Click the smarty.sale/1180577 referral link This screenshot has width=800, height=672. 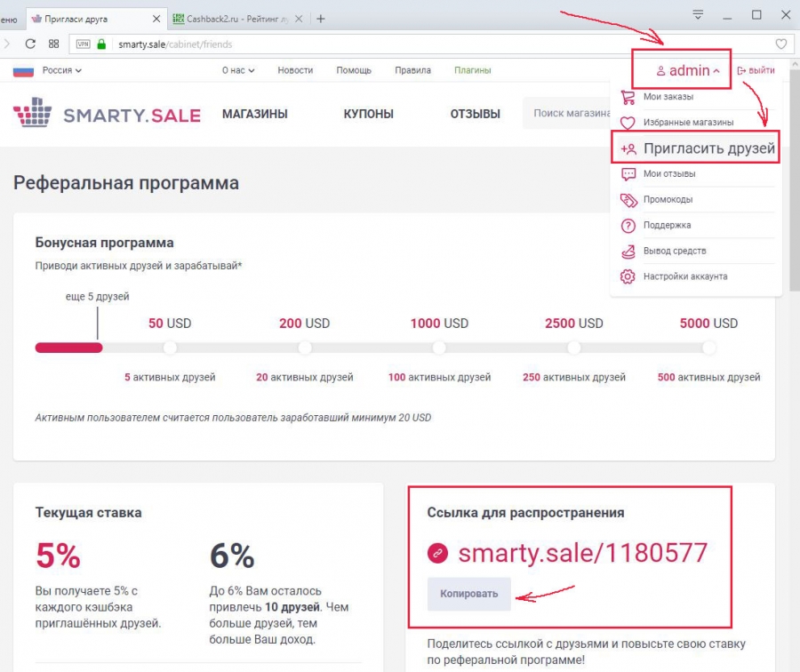click(582, 553)
